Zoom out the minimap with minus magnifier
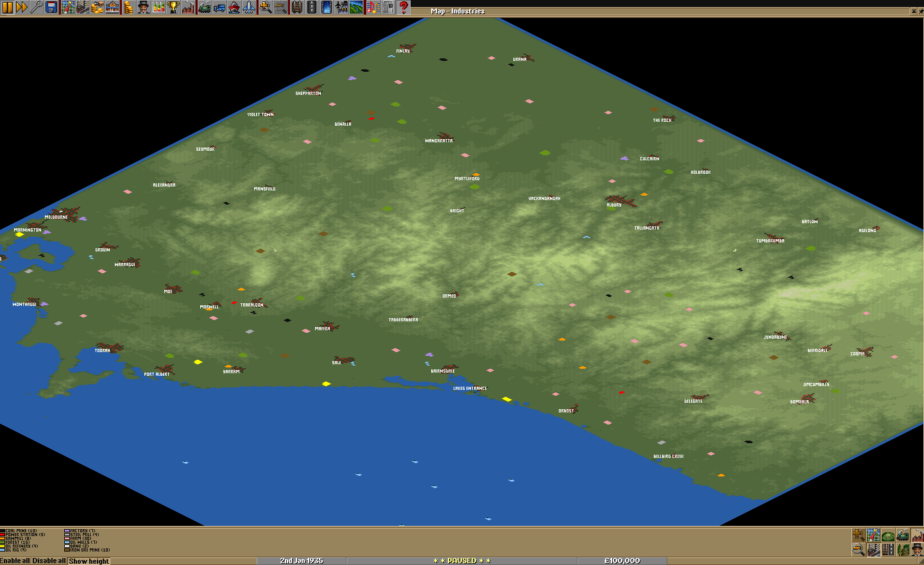This screenshot has height=565, width=924. tap(859, 550)
